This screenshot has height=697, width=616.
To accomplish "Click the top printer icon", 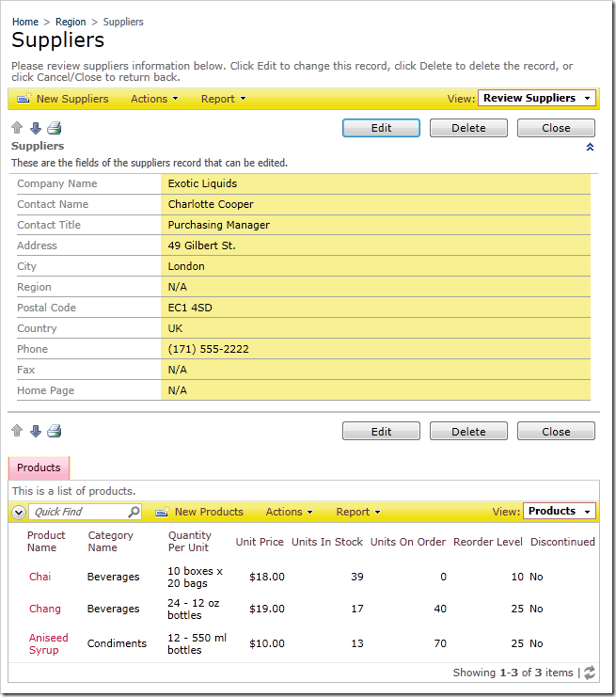I will click(x=55, y=128).
